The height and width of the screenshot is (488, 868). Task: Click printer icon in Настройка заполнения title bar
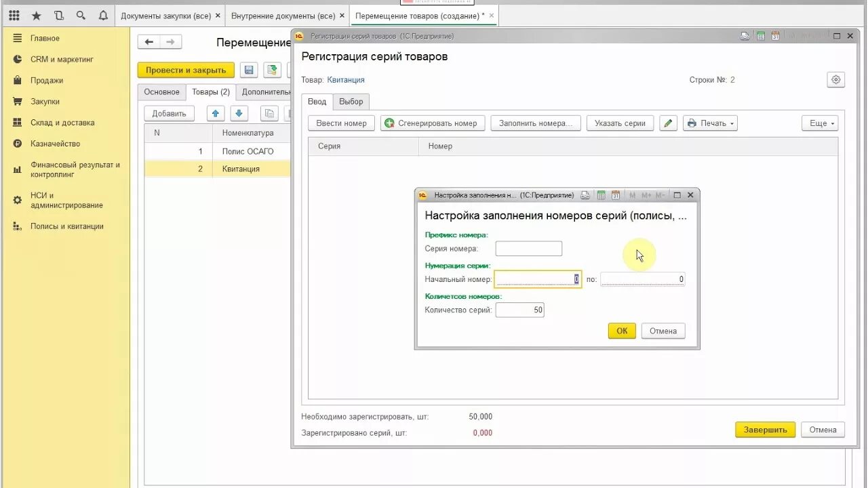point(585,195)
